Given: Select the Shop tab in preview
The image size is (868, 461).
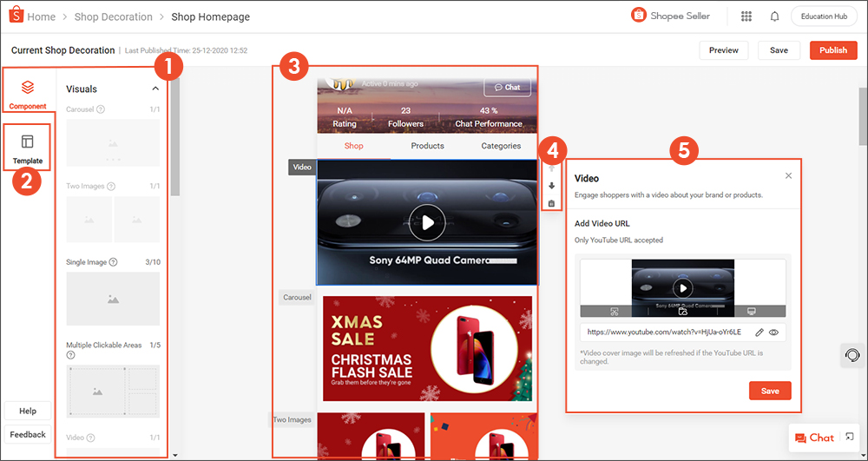Looking at the screenshot, I should pos(354,146).
